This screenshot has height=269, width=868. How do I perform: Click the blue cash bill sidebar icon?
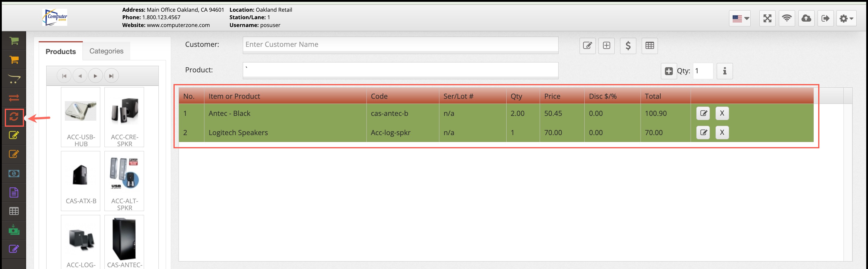[14, 173]
